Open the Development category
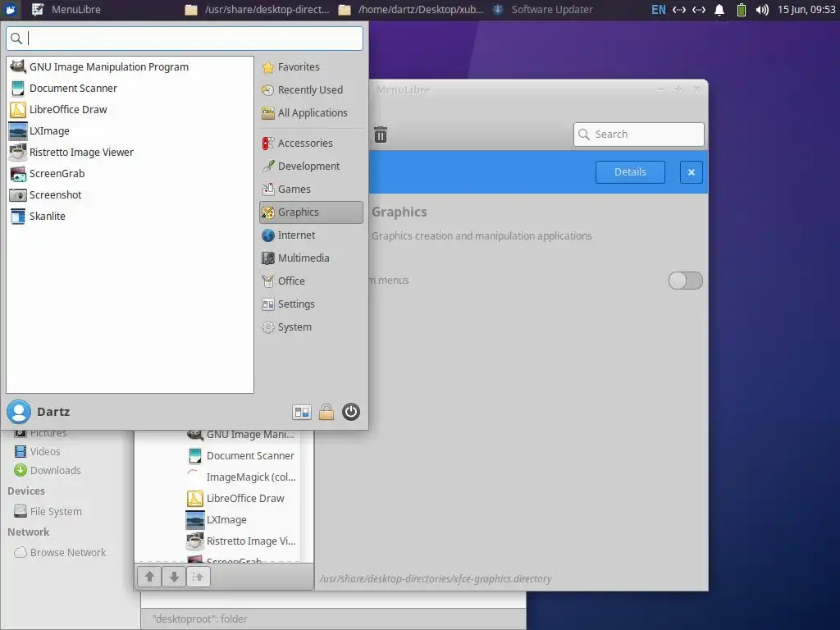 311,166
